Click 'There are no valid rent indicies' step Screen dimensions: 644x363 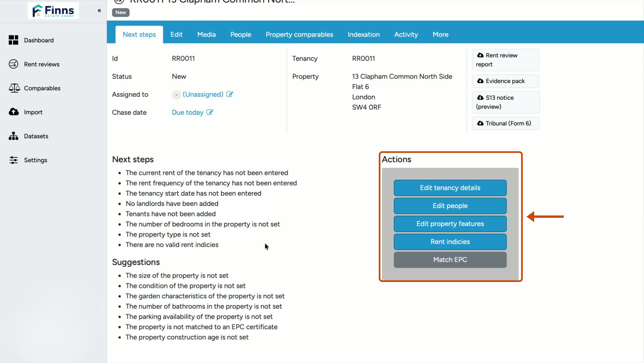click(x=172, y=245)
